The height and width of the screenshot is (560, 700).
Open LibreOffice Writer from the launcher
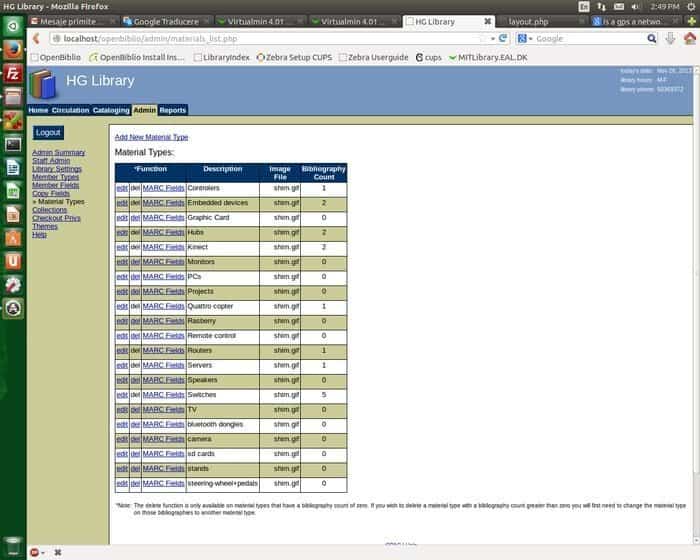tap(13, 168)
